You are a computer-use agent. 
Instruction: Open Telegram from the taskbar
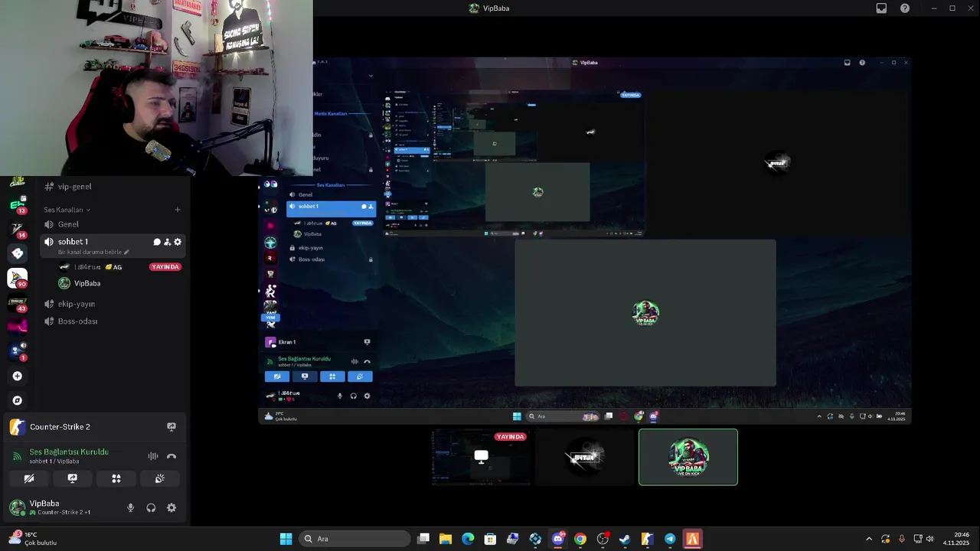click(670, 539)
